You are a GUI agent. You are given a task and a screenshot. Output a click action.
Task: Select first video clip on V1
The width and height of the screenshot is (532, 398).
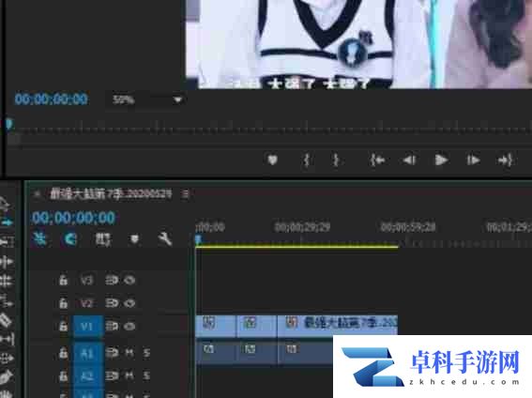click(x=216, y=326)
